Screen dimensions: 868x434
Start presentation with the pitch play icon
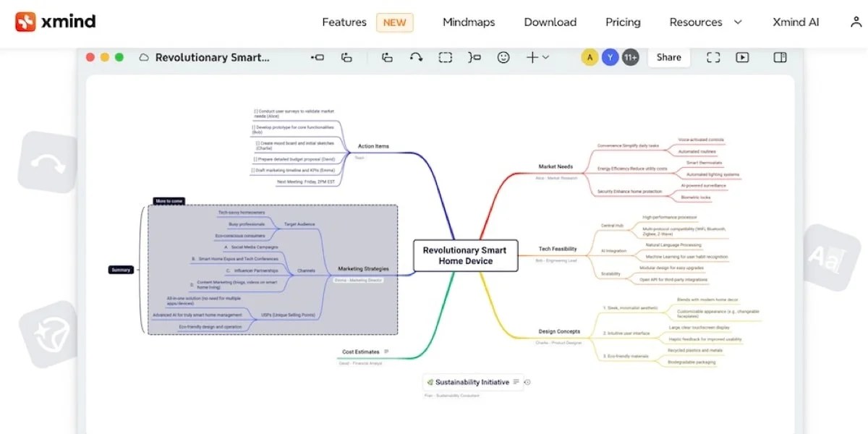(742, 57)
